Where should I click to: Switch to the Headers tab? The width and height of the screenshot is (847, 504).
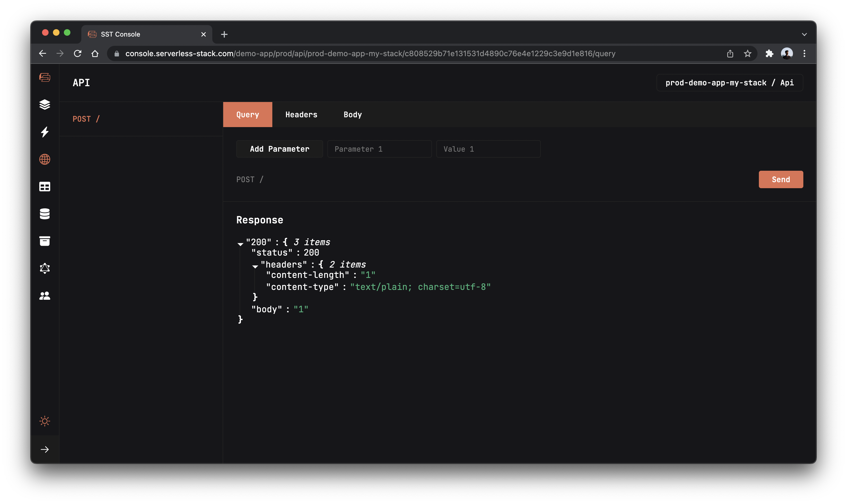click(301, 114)
